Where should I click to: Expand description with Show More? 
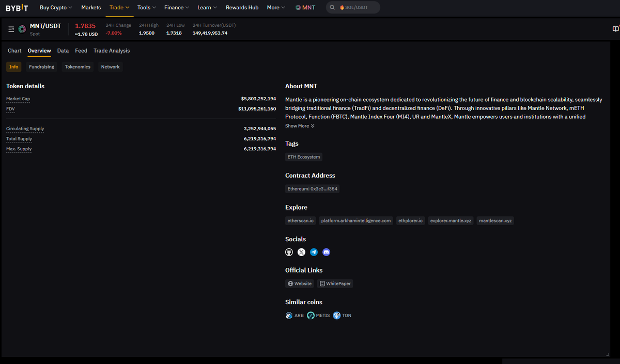[x=300, y=126]
